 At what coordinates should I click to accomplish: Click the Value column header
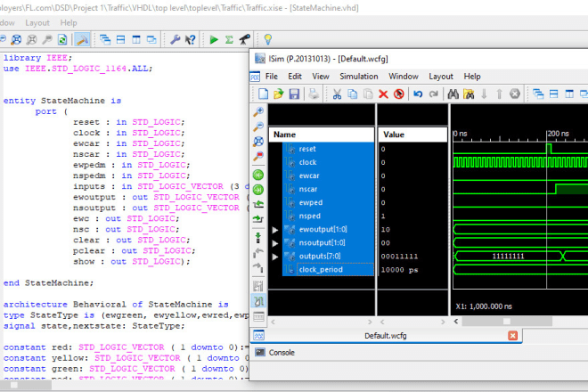(412, 135)
